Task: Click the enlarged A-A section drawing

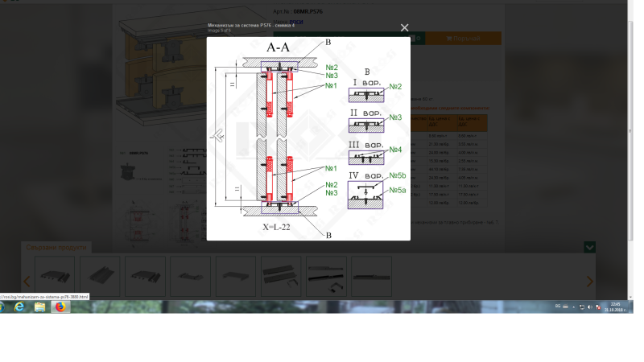Action: [308, 138]
